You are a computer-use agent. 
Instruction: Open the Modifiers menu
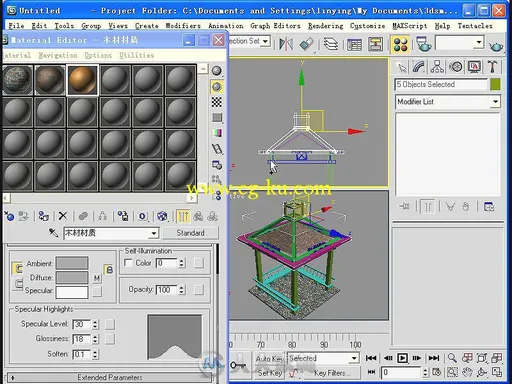[x=183, y=26]
